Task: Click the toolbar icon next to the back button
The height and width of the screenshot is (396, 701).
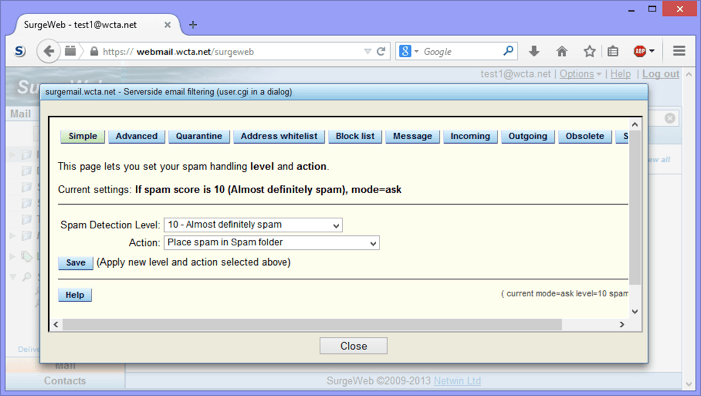Action: 70,51
